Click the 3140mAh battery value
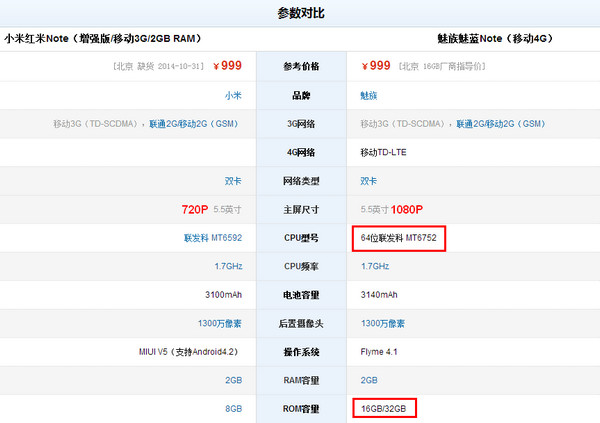The height and width of the screenshot is (423, 600). pyautogui.click(x=379, y=295)
